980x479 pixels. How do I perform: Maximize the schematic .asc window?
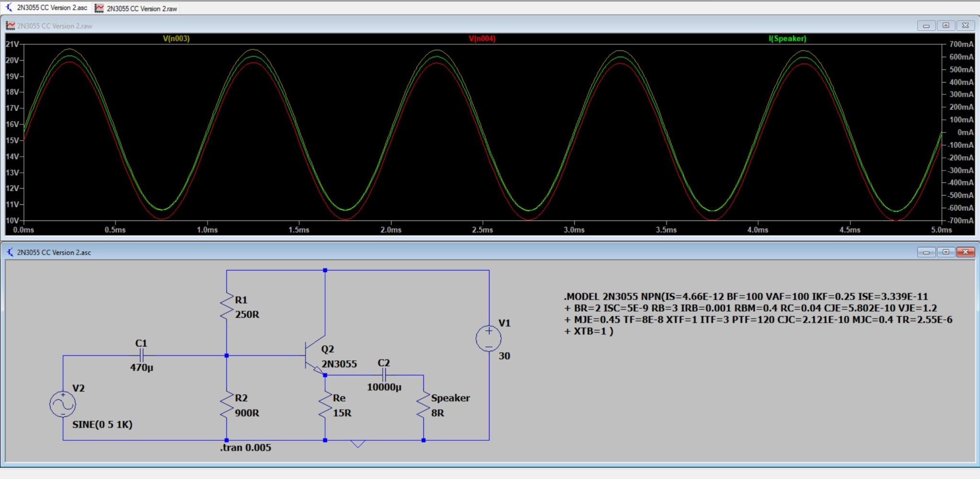pos(946,252)
